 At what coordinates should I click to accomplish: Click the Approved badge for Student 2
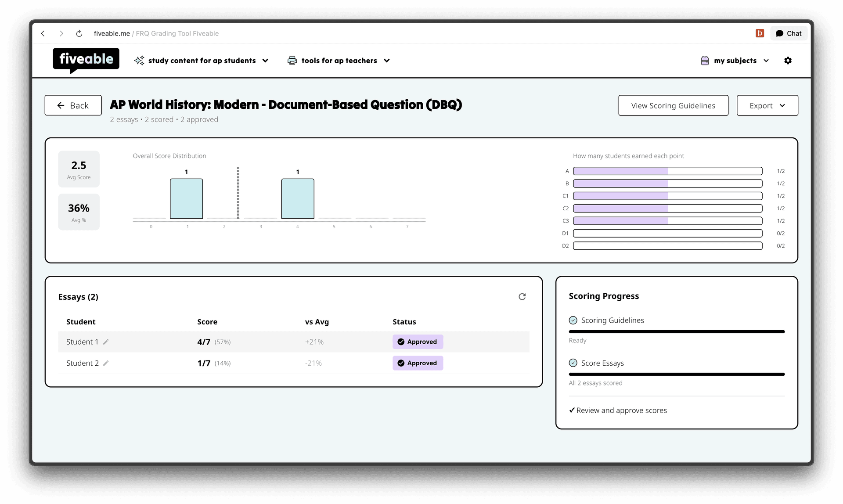tap(417, 363)
